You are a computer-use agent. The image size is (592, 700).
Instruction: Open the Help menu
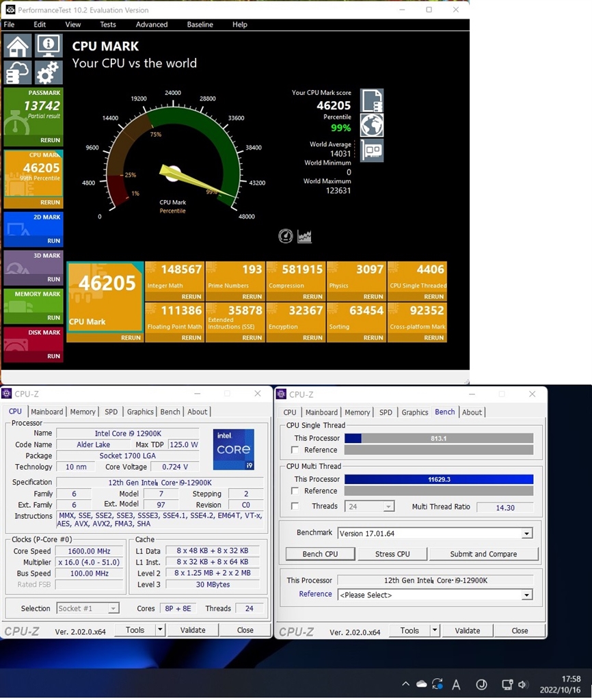tap(239, 25)
